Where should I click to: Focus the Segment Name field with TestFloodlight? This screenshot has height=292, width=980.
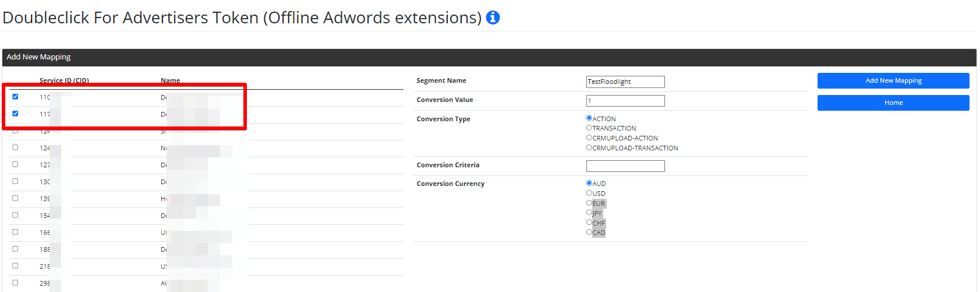pos(625,82)
